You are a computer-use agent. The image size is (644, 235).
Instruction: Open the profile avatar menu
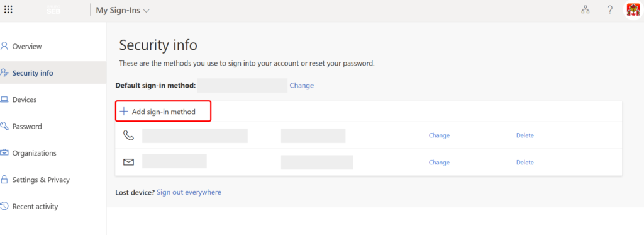click(x=633, y=10)
